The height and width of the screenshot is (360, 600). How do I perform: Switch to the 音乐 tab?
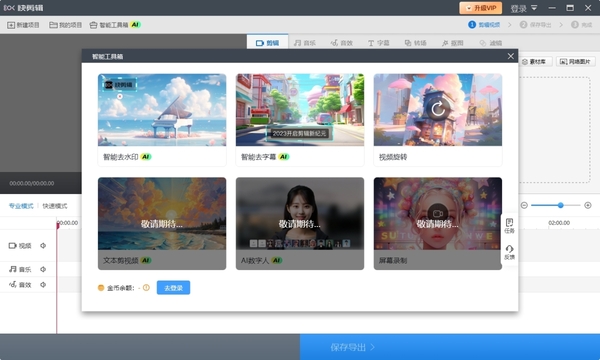point(305,43)
